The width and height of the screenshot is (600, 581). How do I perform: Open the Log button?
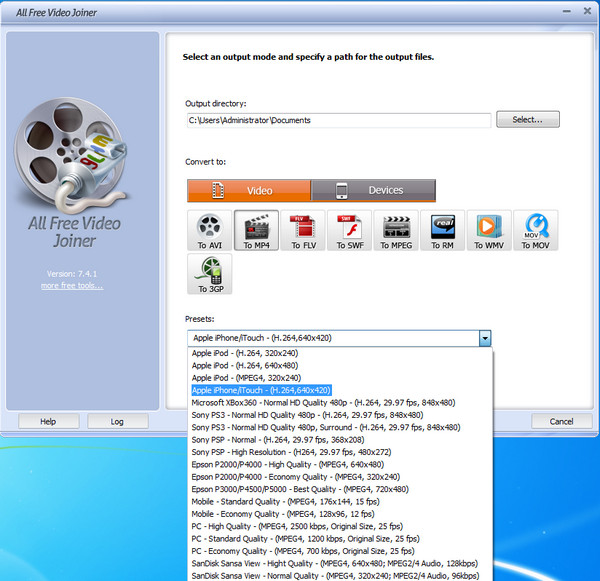(117, 421)
